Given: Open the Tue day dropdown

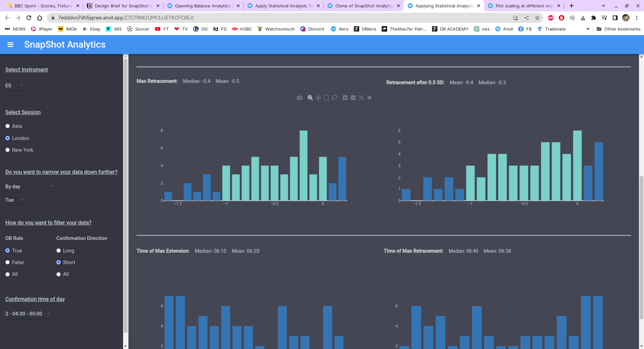Looking at the screenshot, I should (x=15, y=200).
